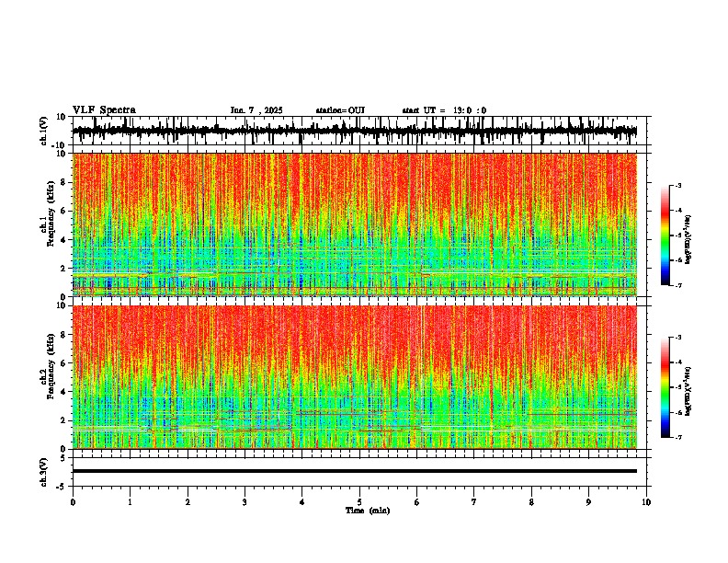
Task: Click the ch.2 spectrogram color scale bar
Action: coord(665,387)
